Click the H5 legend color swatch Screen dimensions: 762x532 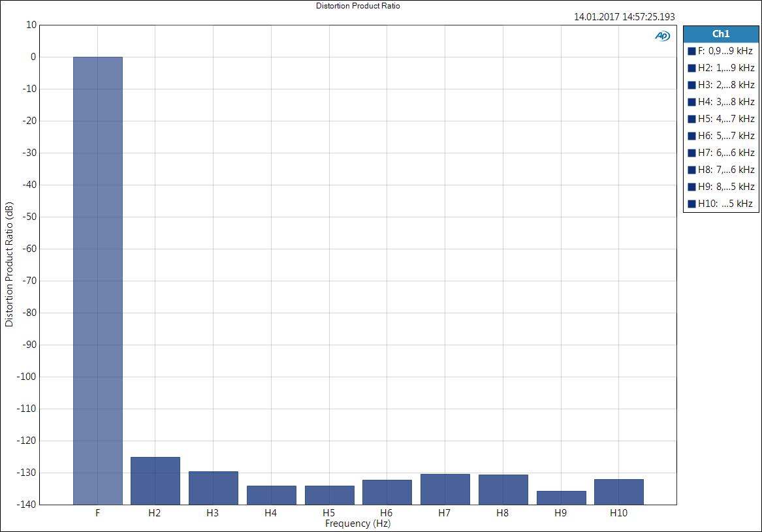point(691,119)
